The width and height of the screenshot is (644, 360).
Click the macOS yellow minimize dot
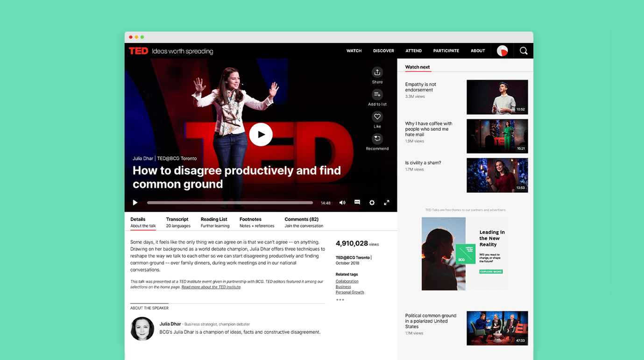tap(136, 37)
